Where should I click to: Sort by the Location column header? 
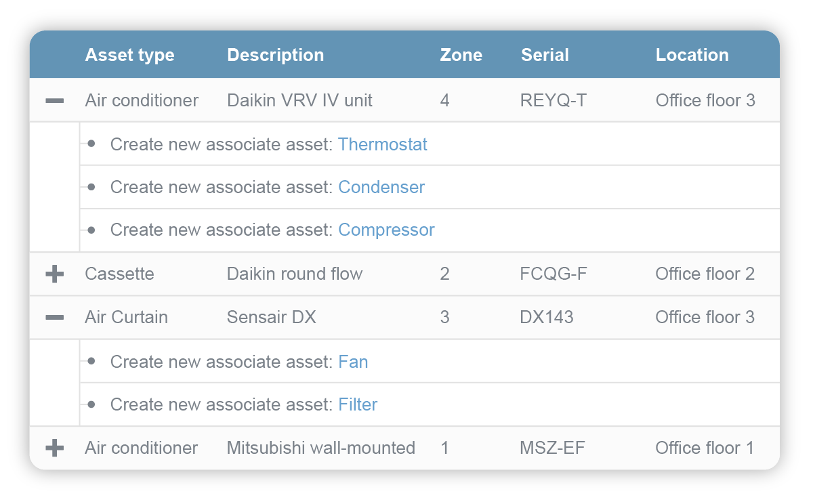pyautogui.click(x=692, y=56)
